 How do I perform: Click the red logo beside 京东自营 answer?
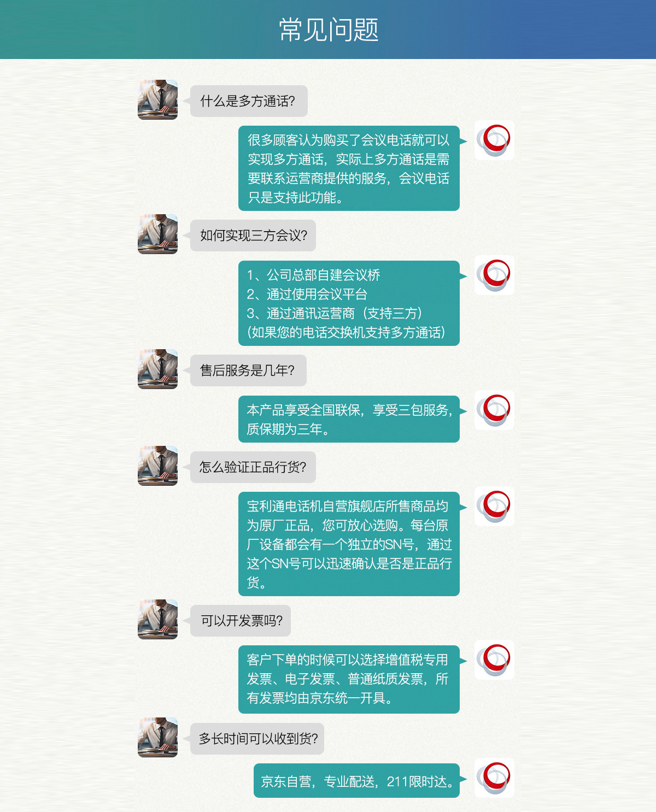(494, 778)
